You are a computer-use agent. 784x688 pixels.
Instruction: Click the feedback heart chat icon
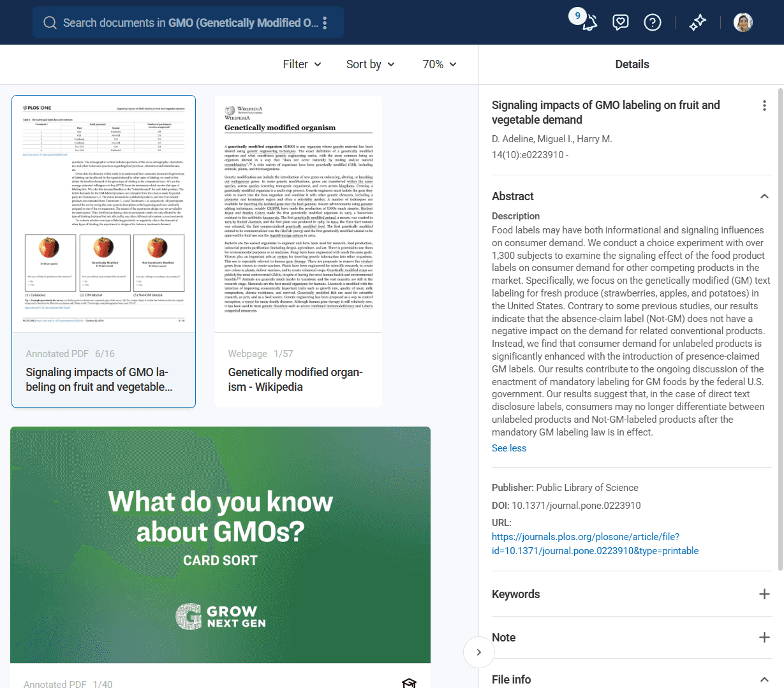[x=620, y=23]
